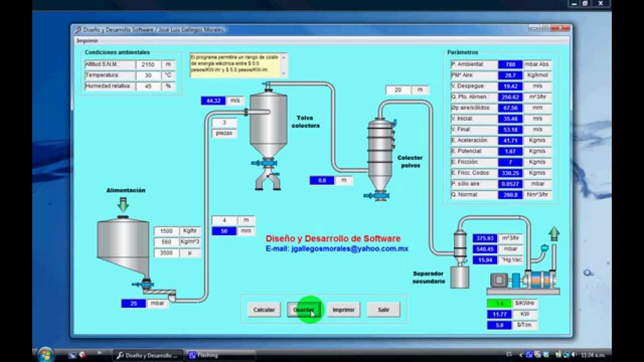Image resolution: width=644 pixels, height=362 pixels.
Task: Click the flow value 375.93 m³/hr
Action: pyautogui.click(x=486, y=238)
